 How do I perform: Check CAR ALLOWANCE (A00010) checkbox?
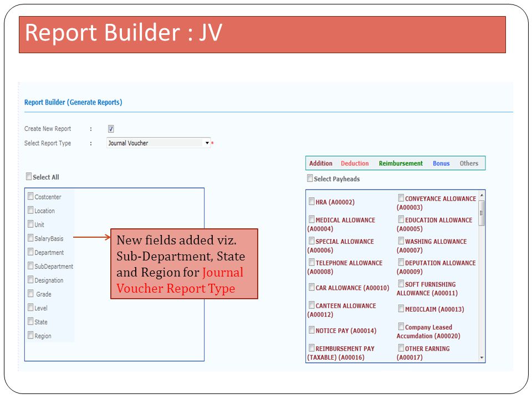[311, 287]
